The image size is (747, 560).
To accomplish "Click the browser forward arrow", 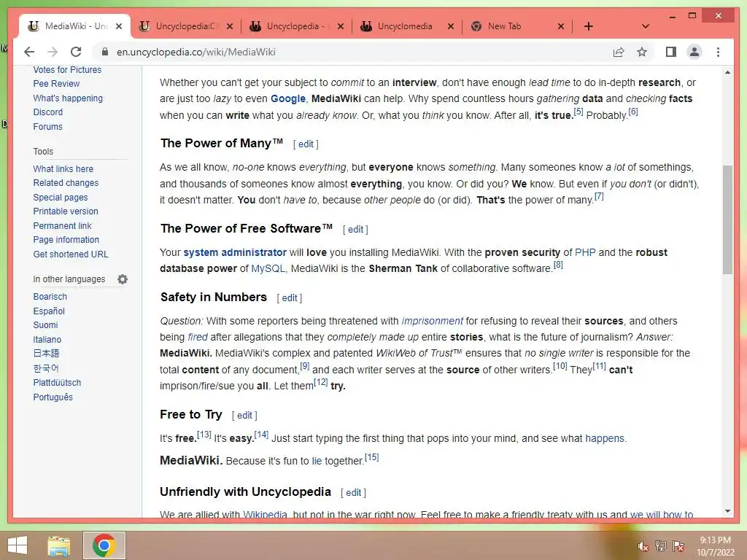I will coord(53,52).
